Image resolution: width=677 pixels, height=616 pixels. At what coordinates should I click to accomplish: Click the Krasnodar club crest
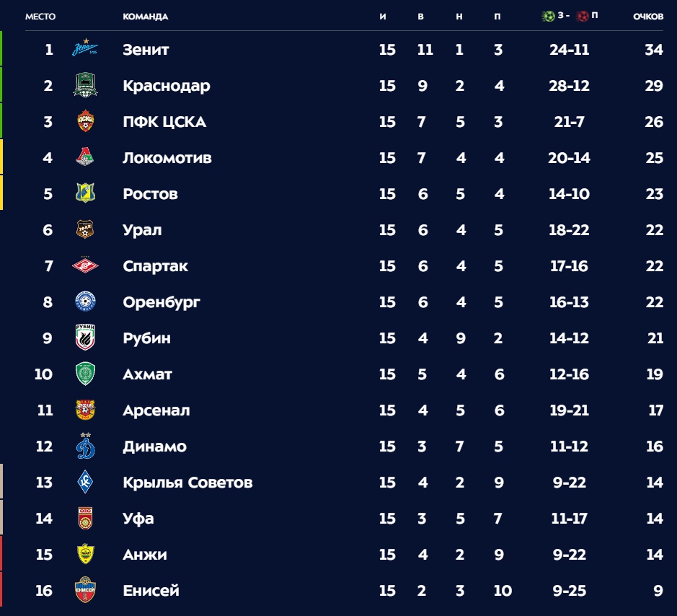pyautogui.click(x=85, y=86)
